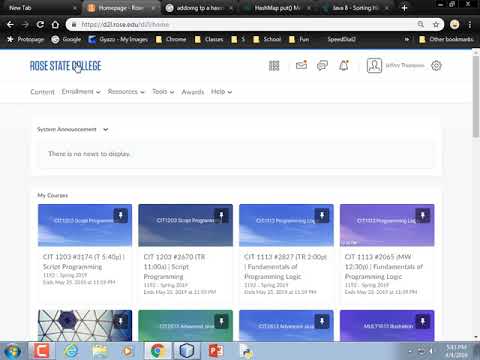480x360 pixels.
Task: Open the Google bookmark
Action: (66, 39)
